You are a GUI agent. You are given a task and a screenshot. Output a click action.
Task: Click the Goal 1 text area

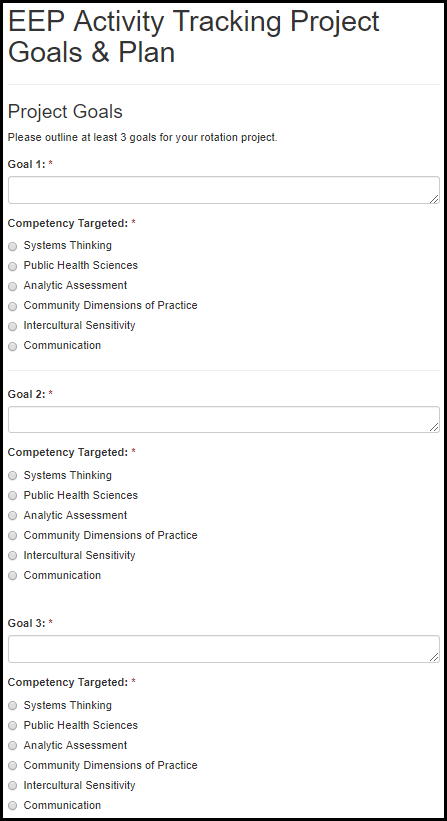coord(224,190)
